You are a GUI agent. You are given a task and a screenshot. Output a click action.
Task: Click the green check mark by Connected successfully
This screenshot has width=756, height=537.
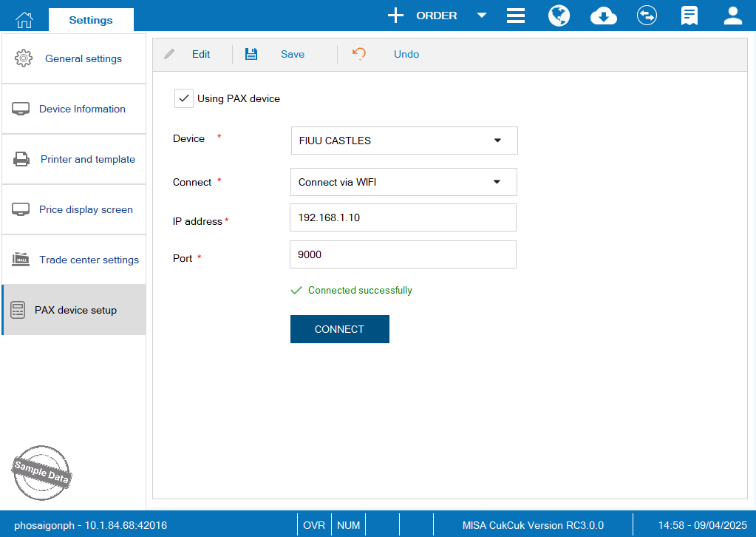click(296, 290)
